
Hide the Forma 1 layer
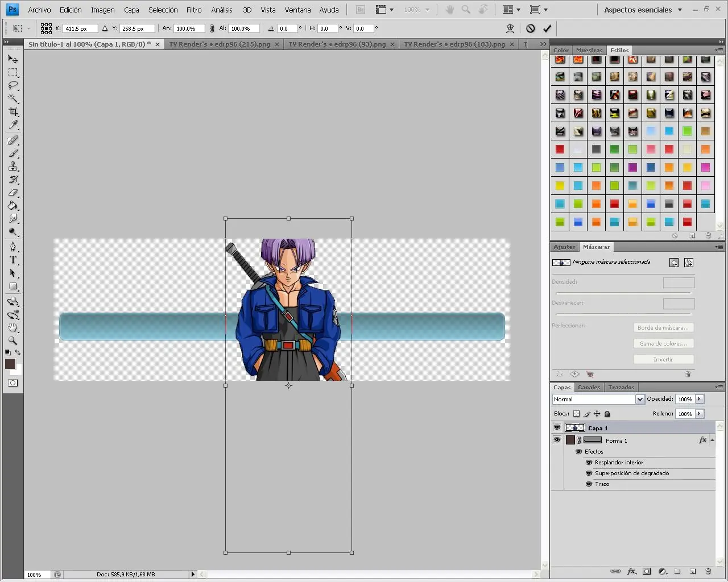557,440
